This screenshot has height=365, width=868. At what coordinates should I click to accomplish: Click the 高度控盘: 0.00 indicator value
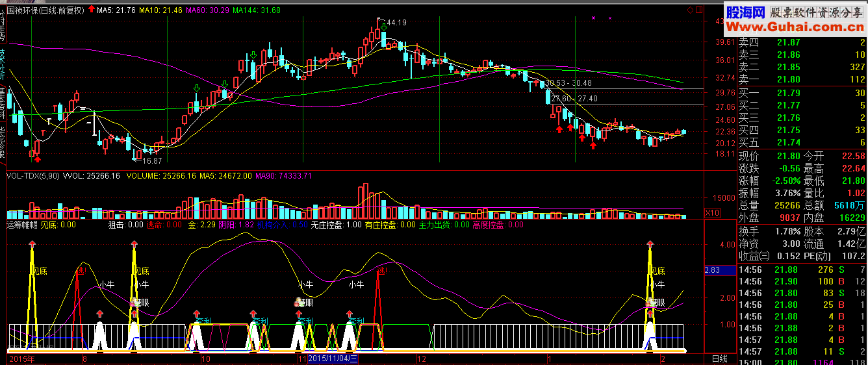pos(498,225)
